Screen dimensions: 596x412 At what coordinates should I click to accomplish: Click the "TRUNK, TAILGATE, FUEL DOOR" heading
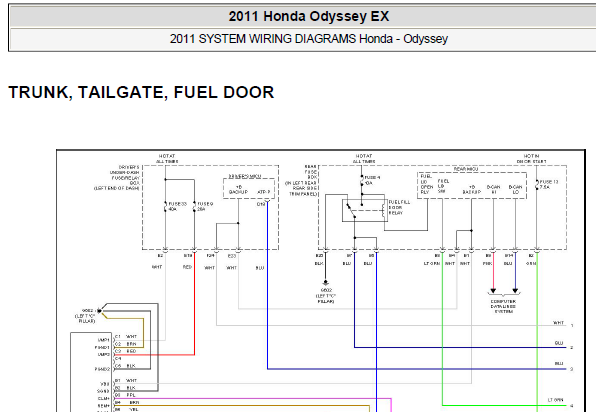coord(141,92)
